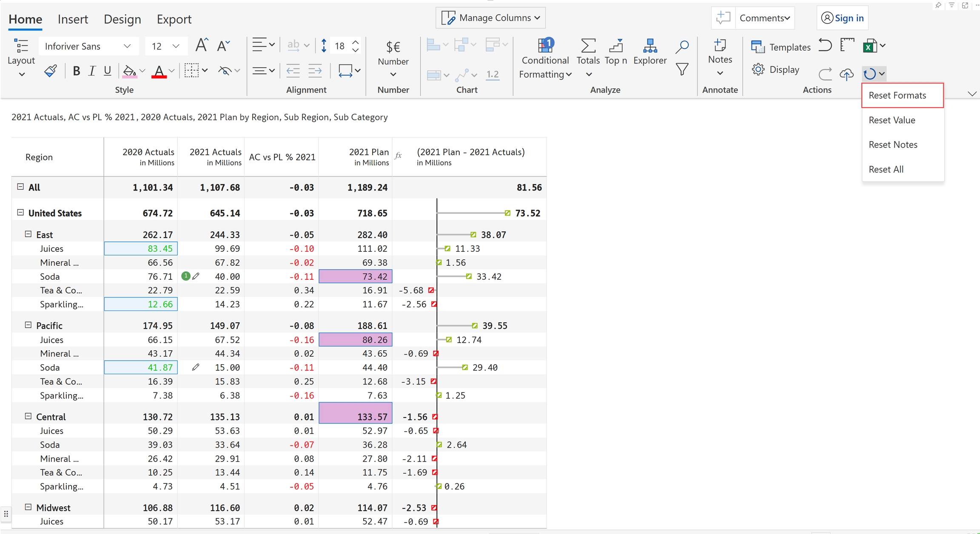Select the 83.45 Juices cell
The image size is (980, 534).
point(141,249)
